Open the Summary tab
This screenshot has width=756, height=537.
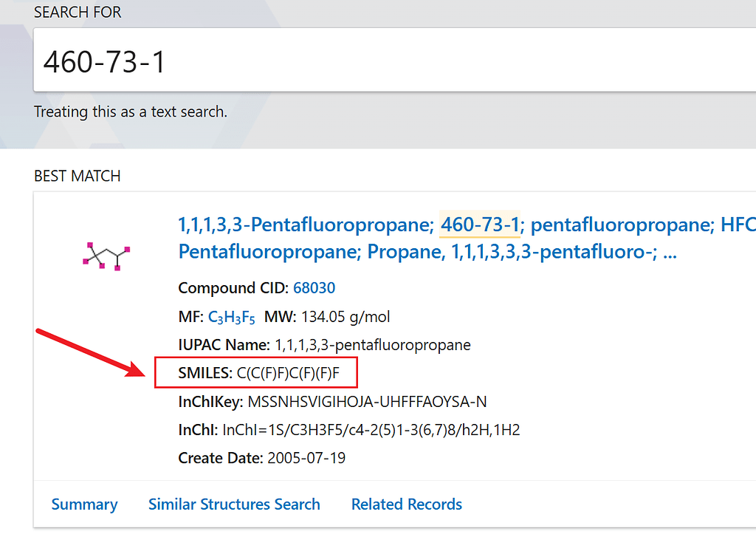coord(84,504)
